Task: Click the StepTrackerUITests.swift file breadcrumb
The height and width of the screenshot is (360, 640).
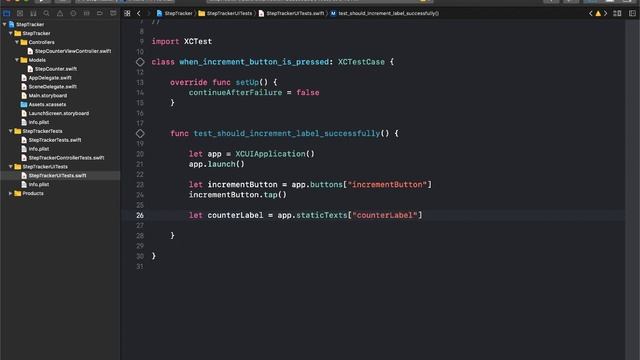Action: (291, 13)
